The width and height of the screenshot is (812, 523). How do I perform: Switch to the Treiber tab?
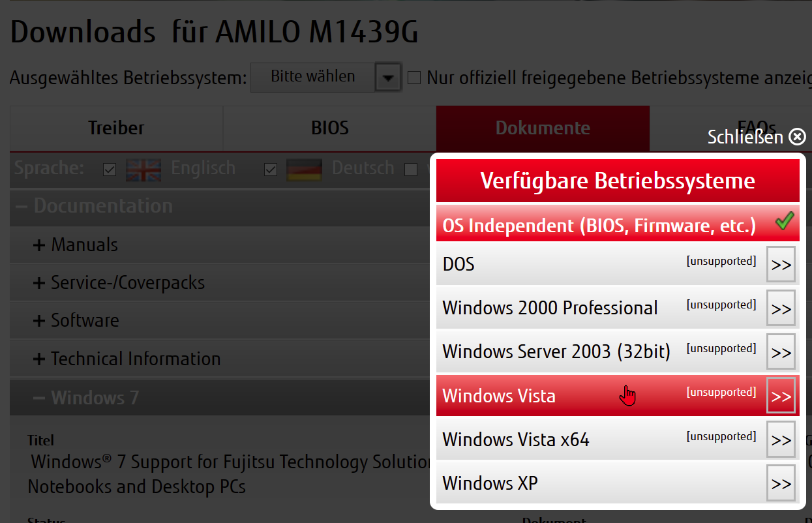coord(116,128)
